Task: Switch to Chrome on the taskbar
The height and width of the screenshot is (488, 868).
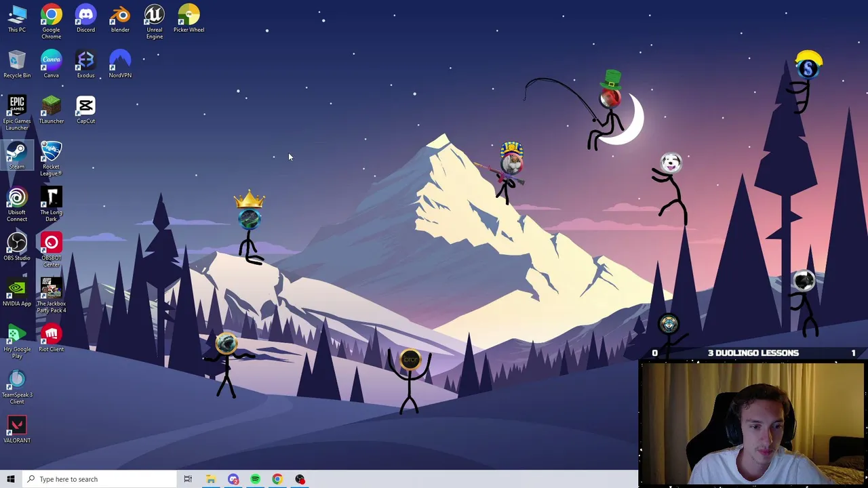Action: pyautogui.click(x=277, y=479)
